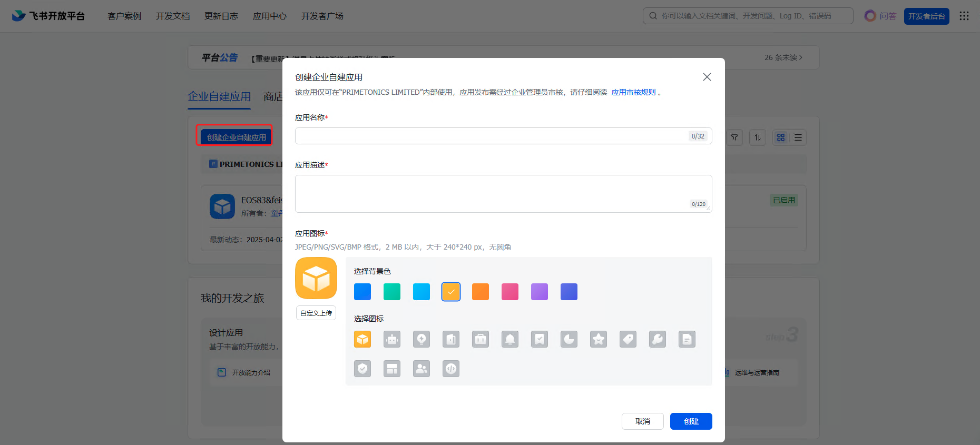Pick the price tag icon
This screenshot has width=980, height=445.
pyautogui.click(x=628, y=339)
